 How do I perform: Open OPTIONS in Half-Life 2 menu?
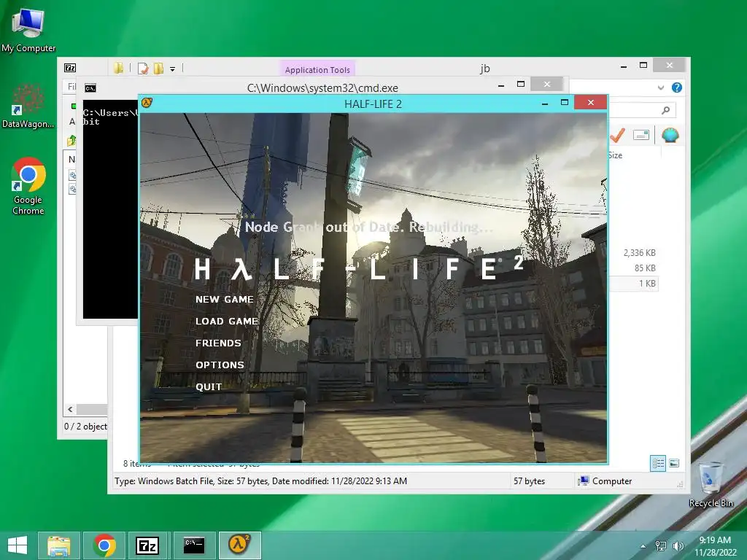click(x=220, y=365)
